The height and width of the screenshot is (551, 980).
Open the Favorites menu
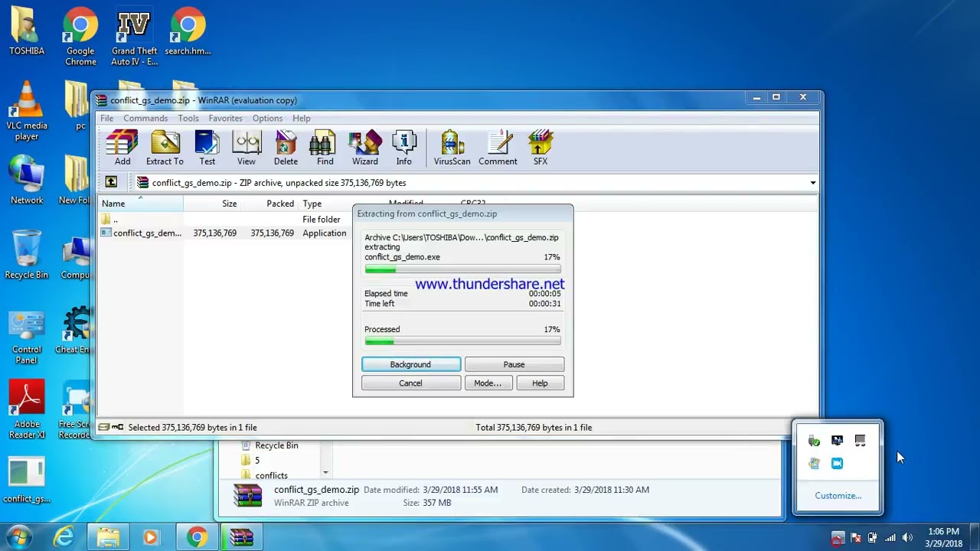pos(226,119)
